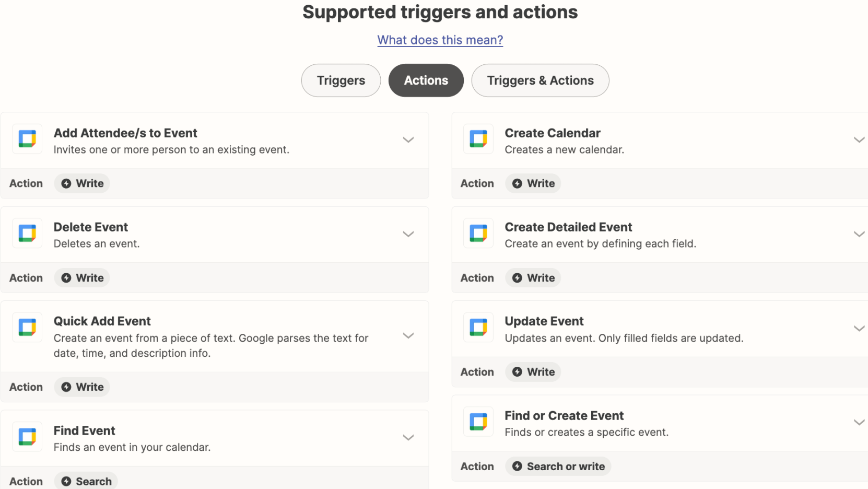The width and height of the screenshot is (868, 489).
Task: Open the 'What does this mean?' link
Action: click(440, 40)
